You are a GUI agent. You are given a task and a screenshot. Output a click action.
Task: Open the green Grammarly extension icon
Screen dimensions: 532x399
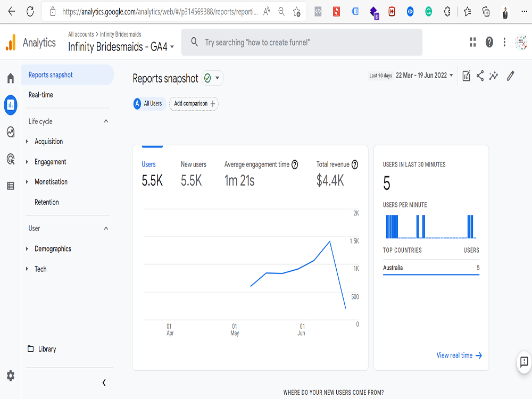pos(428,12)
